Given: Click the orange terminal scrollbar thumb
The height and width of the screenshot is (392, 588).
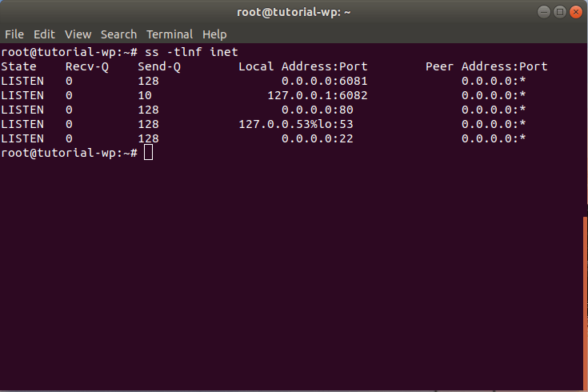Looking at the screenshot, I should click(x=586, y=304).
